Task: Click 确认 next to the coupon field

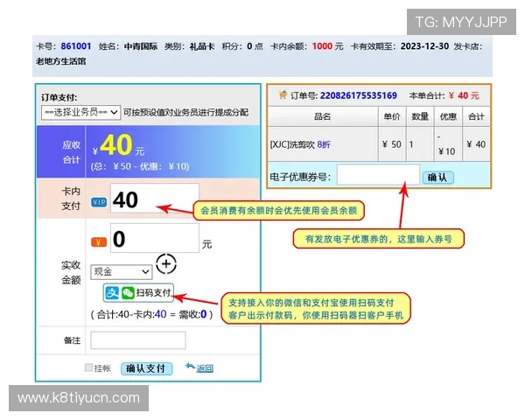Action: 438,177
